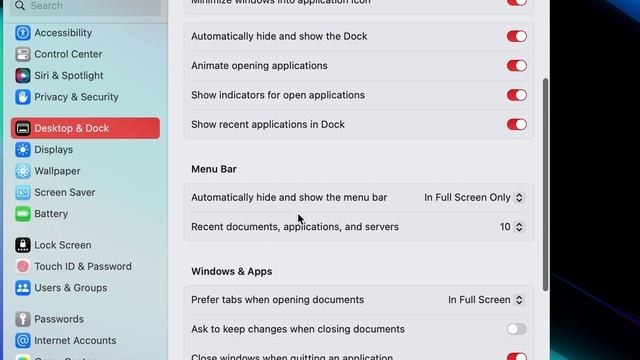Screen dimensions: 640x360
Task: Open Battery settings
Action: click(x=85, y=214)
